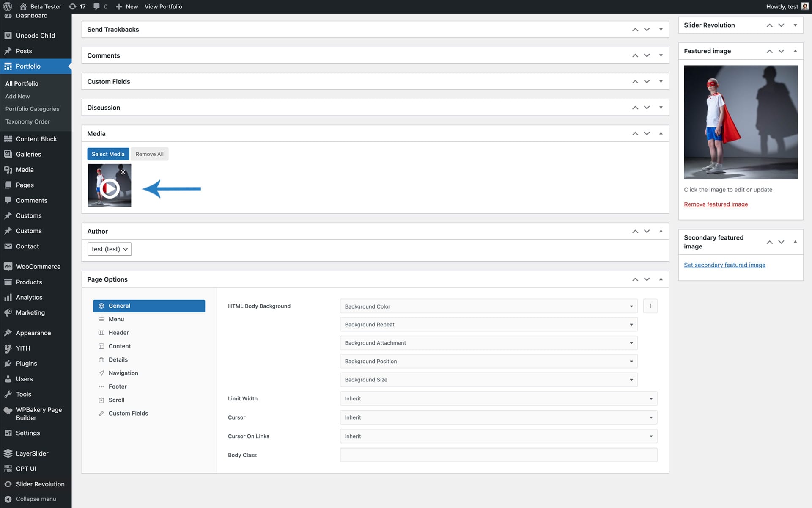This screenshot has width=812, height=508.
Task: Open updates icon showing 17
Action: tap(77, 6)
